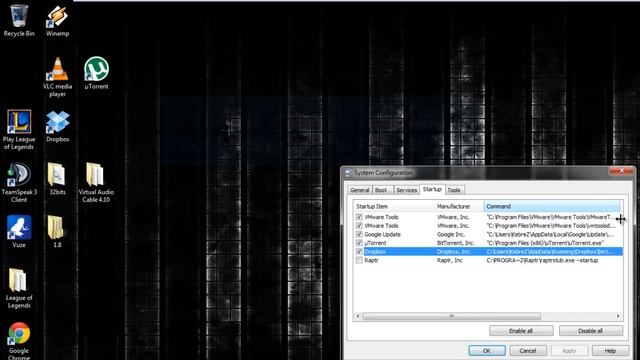Select the VLC media player shortcut

(x=57, y=77)
